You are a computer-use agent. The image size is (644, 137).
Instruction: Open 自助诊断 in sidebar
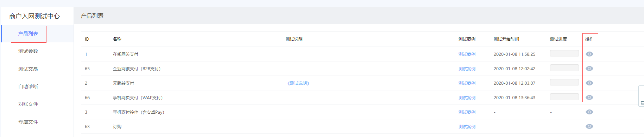[x=28, y=87]
